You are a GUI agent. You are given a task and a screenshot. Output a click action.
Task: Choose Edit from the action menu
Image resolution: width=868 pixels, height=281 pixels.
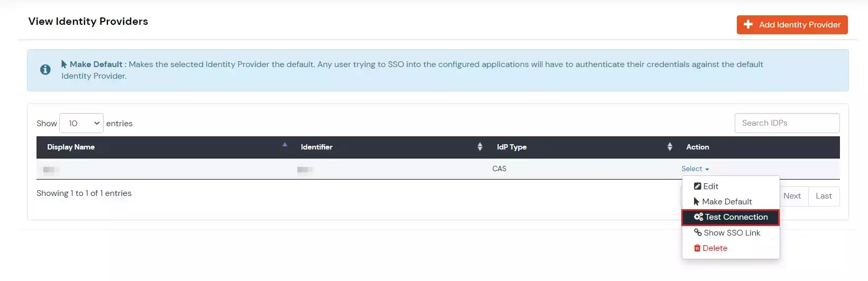click(x=730, y=186)
